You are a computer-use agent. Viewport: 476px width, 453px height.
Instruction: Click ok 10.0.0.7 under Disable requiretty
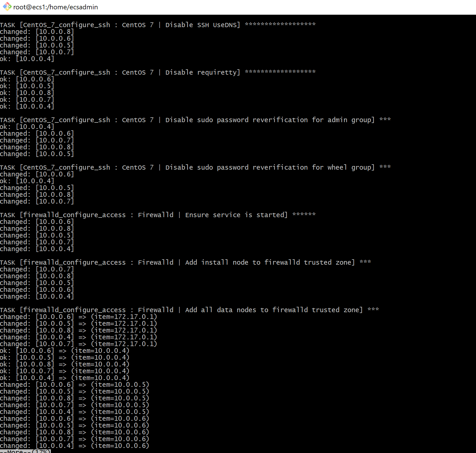(27, 100)
